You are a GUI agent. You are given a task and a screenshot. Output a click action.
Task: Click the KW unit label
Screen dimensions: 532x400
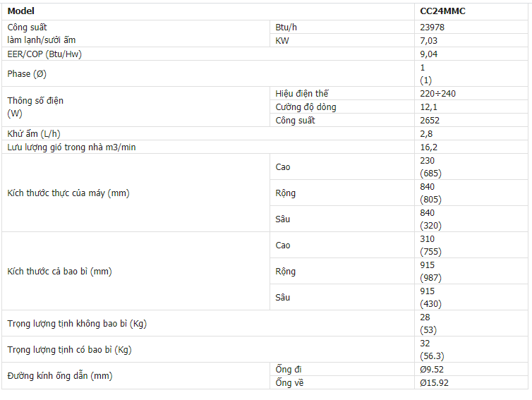tap(282, 41)
